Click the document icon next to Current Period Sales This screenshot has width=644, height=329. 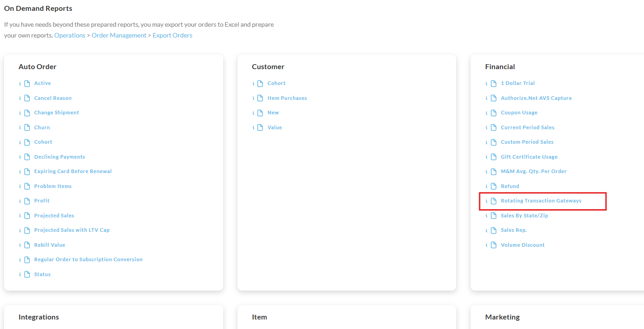pyautogui.click(x=494, y=127)
